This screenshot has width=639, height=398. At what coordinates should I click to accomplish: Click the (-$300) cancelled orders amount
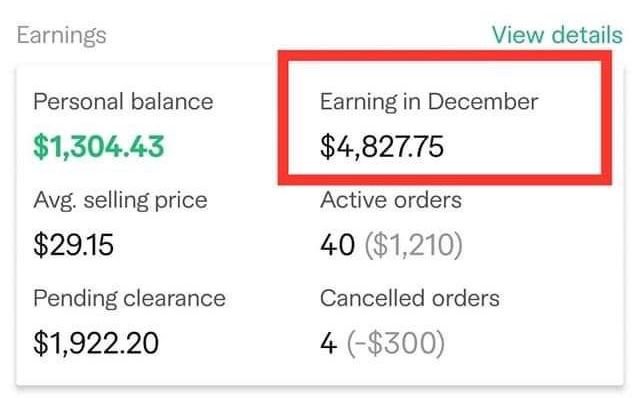(x=395, y=343)
